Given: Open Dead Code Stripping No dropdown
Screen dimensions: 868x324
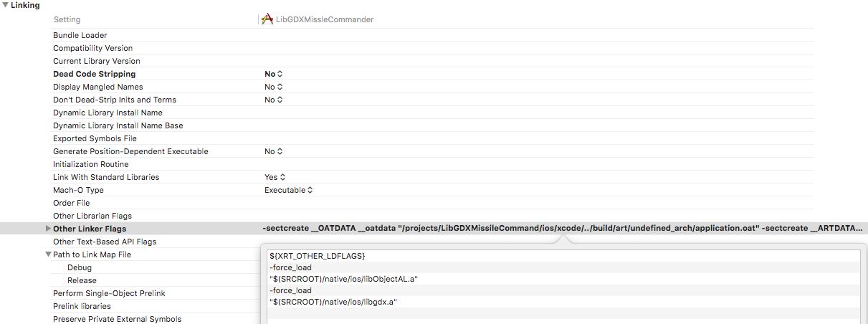Looking at the screenshot, I should point(274,74).
